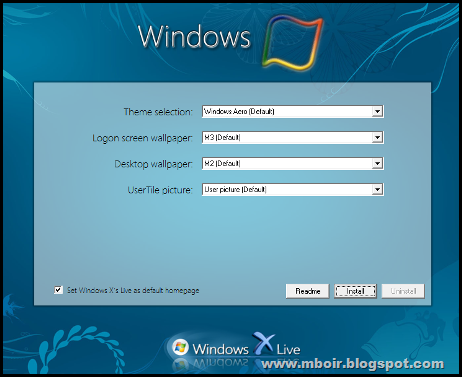
Task: Click the Windows flag logo at top
Action: tap(292, 42)
